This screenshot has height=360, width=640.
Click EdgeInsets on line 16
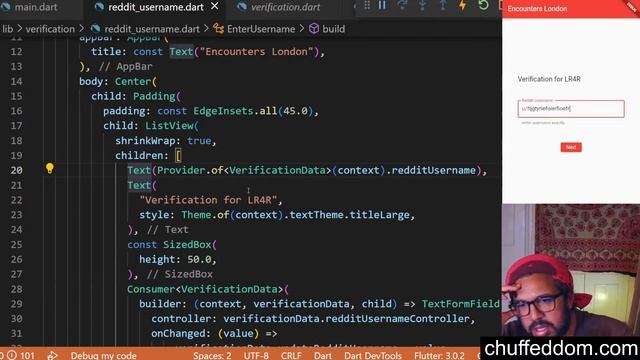tap(223, 111)
